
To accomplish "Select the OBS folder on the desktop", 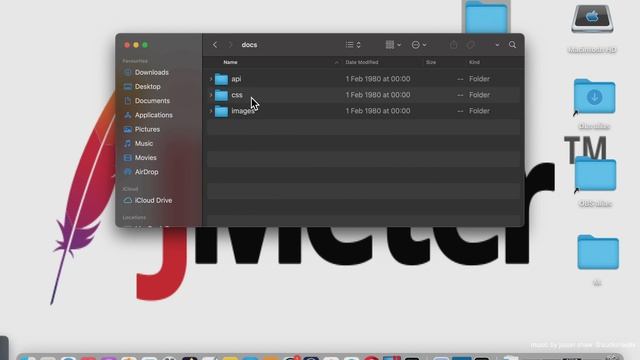I will point(595,174).
